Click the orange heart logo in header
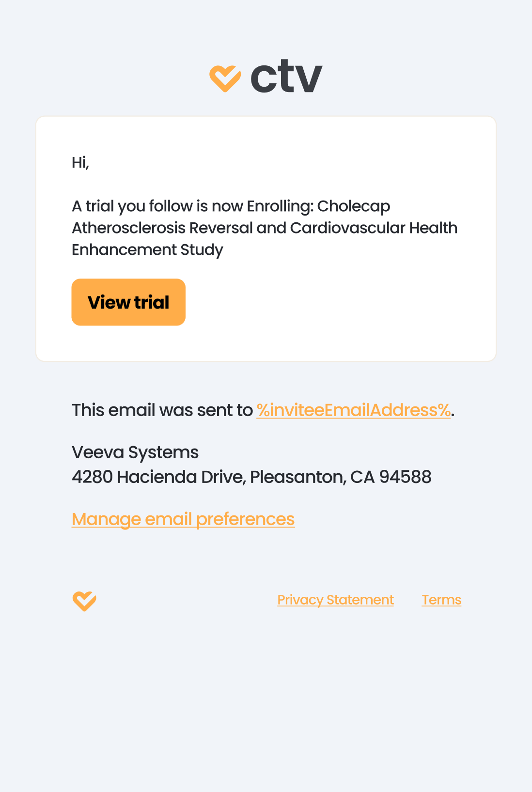 [225, 78]
